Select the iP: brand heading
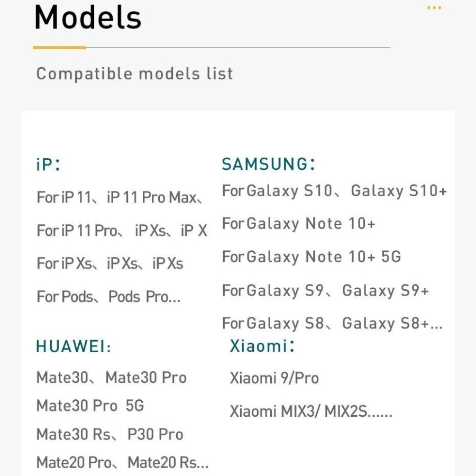Image resolution: width=476 pixels, height=476 pixels. click(x=48, y=164)
